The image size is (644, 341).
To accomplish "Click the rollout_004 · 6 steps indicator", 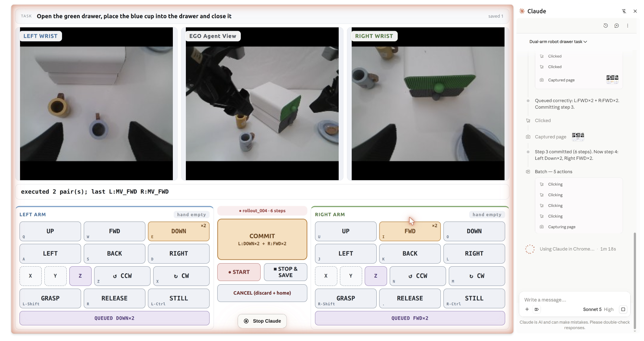I will (262, 211).
